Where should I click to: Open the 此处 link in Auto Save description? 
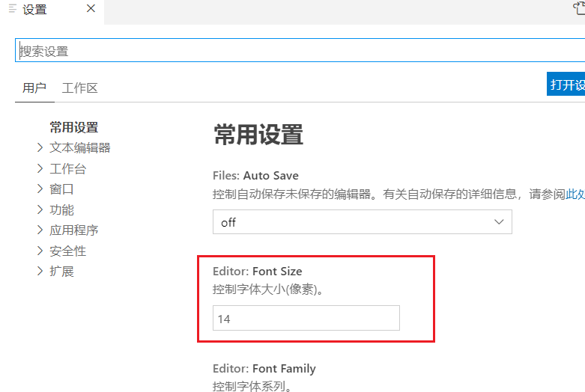pyautogui.click(x=575, y=194)
